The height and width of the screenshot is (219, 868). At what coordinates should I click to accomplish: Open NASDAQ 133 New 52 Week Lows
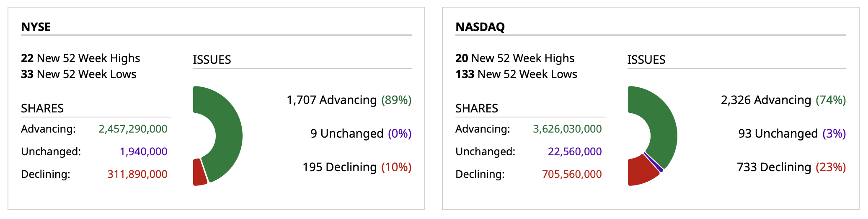coord(516,74)
